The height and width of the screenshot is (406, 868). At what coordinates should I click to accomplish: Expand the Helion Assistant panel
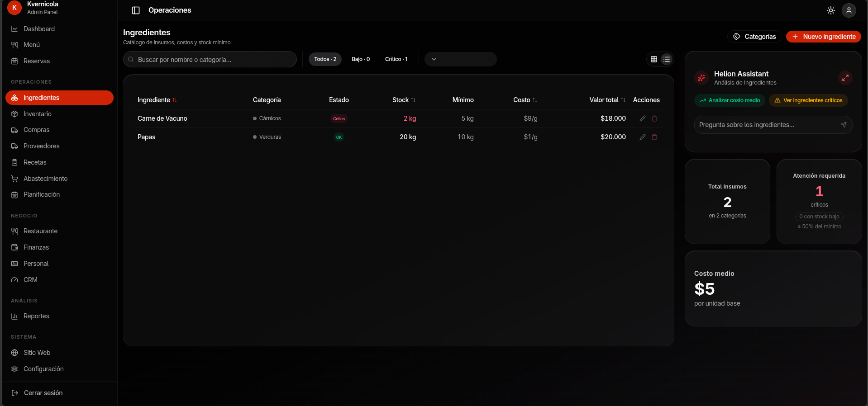click(x=845, y=78)
